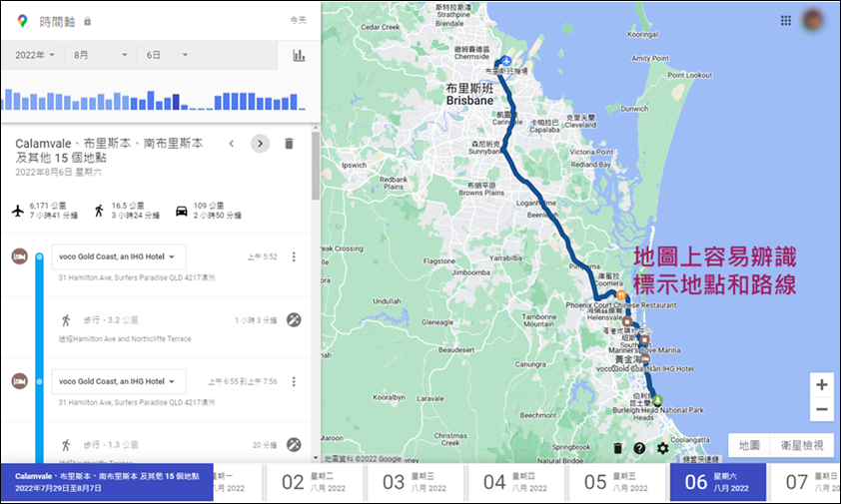Click the car summary icon near 109 公里

[182, 212]
